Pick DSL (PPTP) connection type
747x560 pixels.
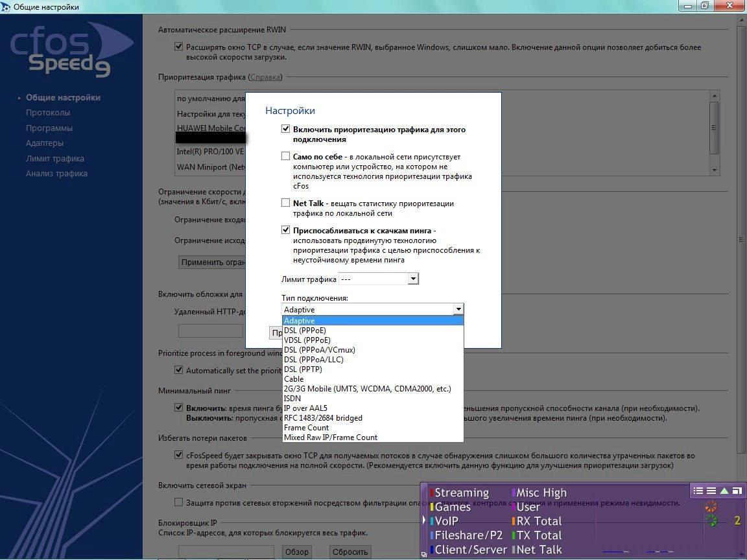click(x=373, y=369)
